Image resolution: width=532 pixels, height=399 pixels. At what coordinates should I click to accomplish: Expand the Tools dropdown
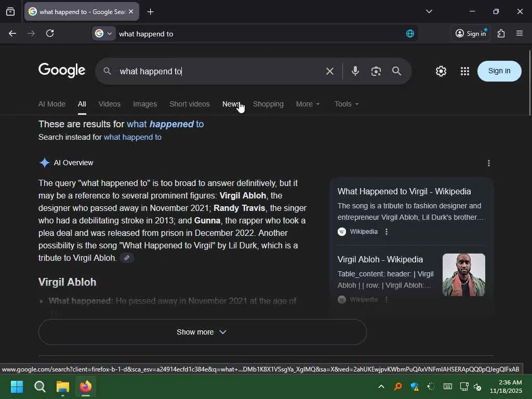point(347,104)
